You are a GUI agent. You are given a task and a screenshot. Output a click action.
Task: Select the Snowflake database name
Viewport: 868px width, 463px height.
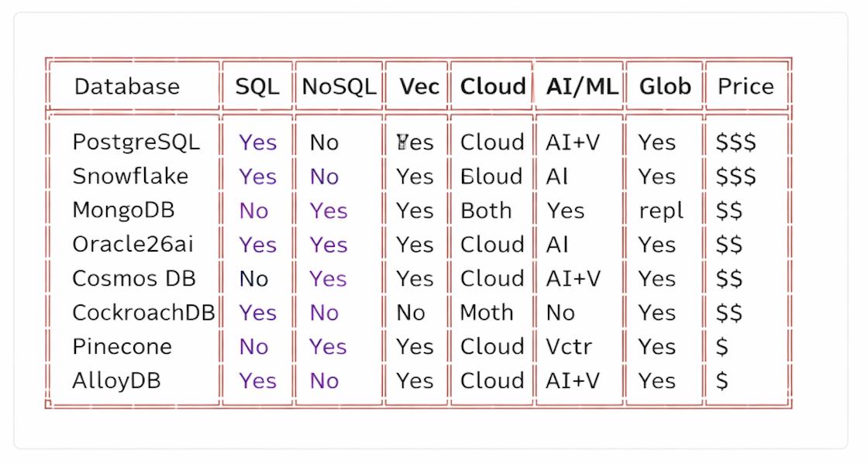coord(130,177)
